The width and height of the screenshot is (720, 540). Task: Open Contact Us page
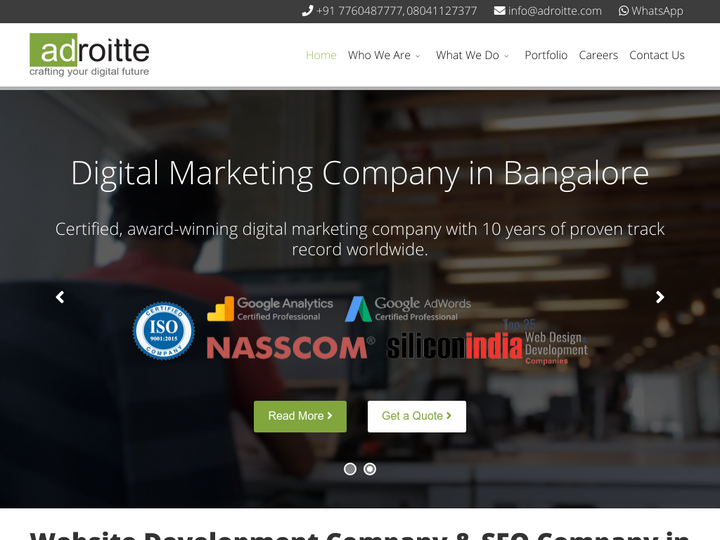tap(657, 55)
